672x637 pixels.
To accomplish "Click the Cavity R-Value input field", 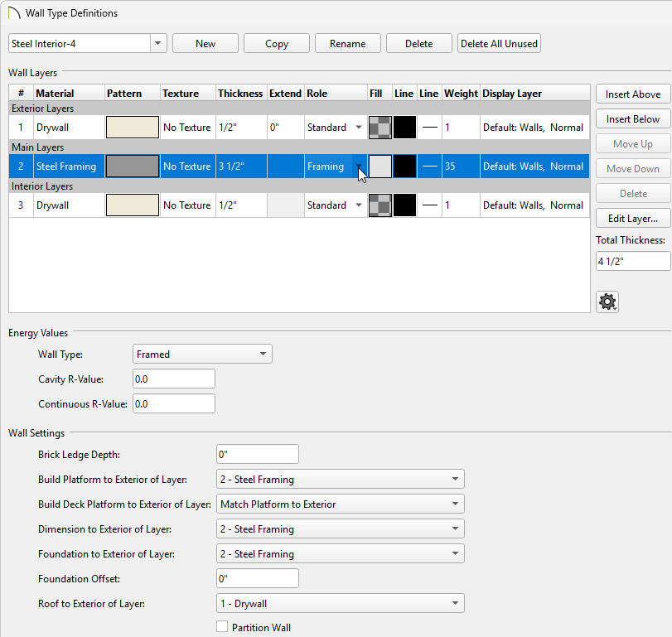I will (x=173, y=379).
